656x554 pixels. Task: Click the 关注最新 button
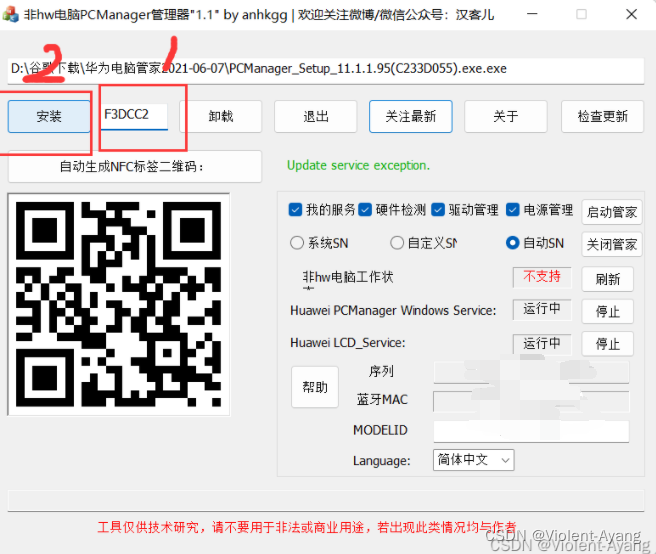410,116
